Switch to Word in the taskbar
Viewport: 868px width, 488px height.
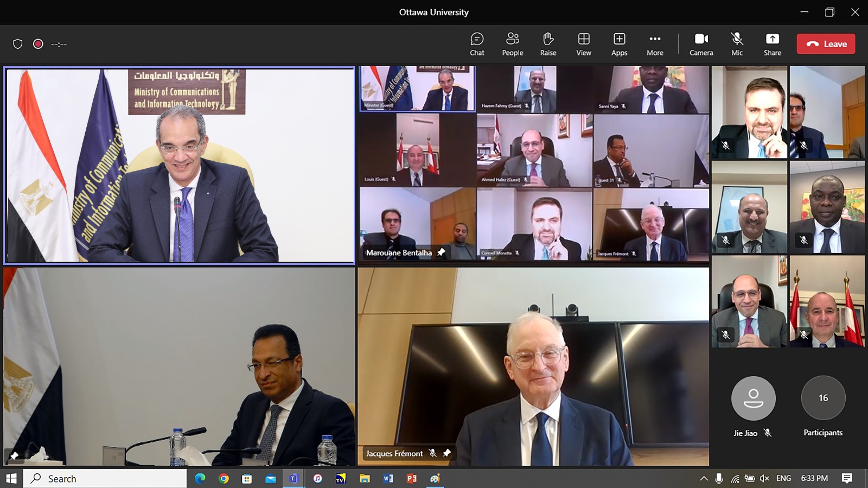pyautogui.click(x=388, y=478)
